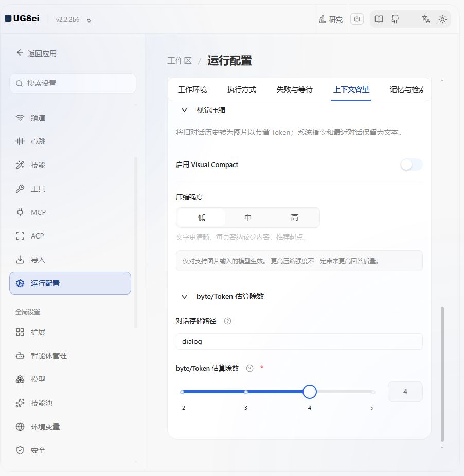Focus the 搜索设置 search field

pyautogui.click(x=73, y=83)
